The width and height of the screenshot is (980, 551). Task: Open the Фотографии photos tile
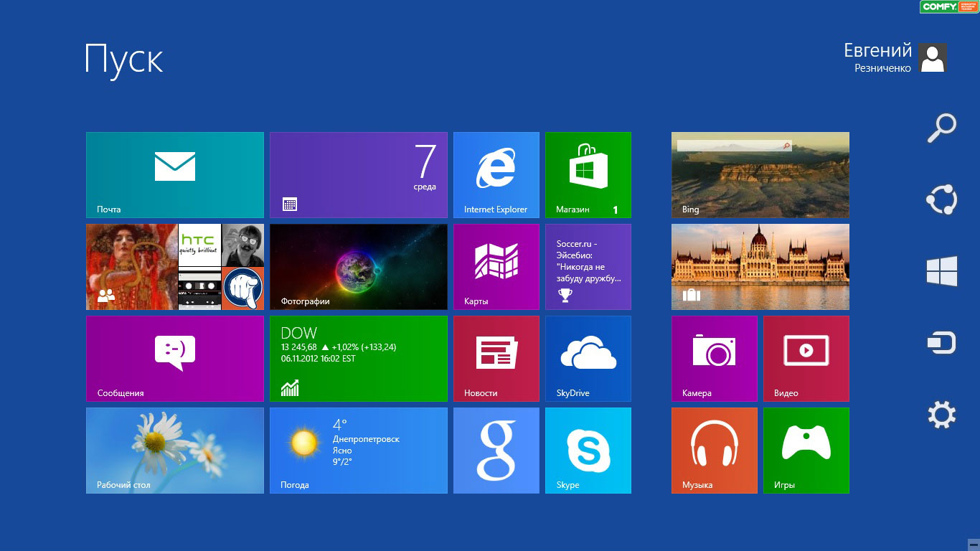tap(359, 267)
